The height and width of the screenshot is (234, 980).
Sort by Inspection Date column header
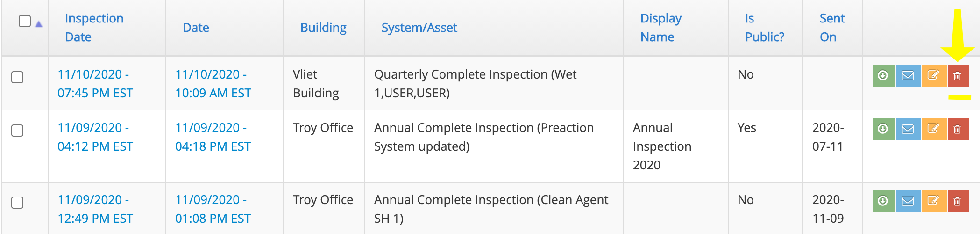pos(94,28)
